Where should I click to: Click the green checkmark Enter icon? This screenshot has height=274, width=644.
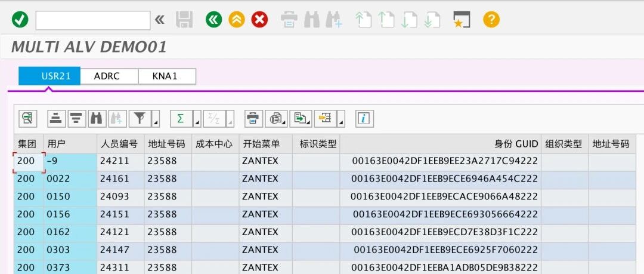tap(20, 19)
